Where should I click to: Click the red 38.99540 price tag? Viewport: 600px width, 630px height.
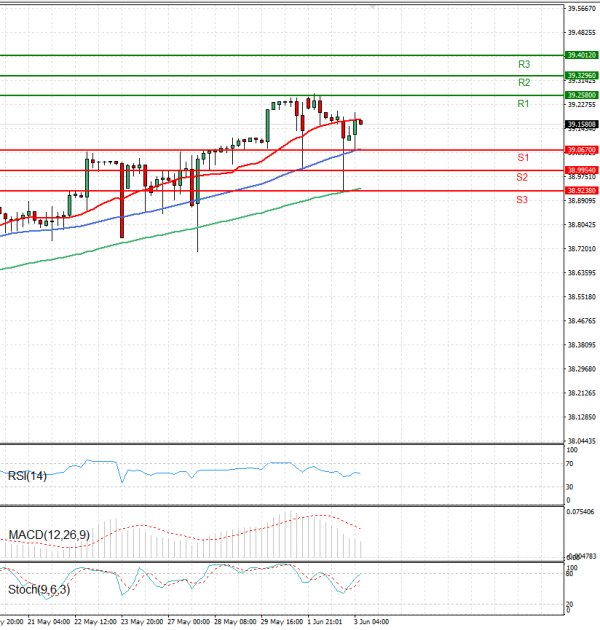tap(582, 170)
